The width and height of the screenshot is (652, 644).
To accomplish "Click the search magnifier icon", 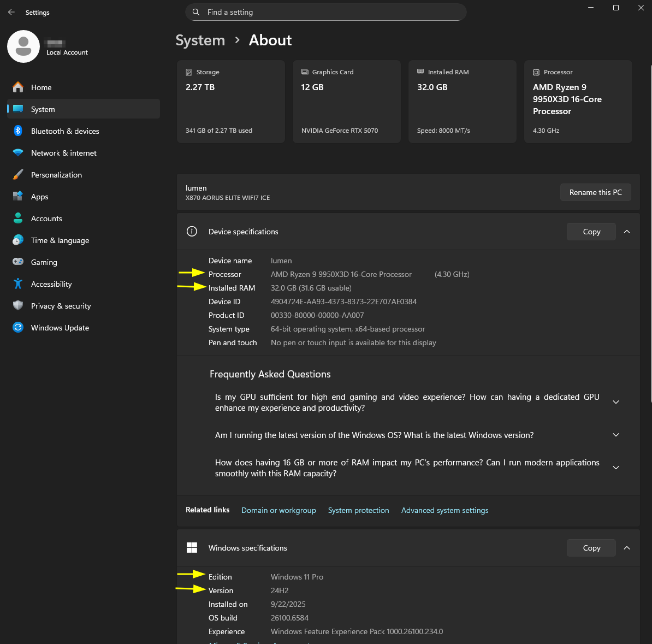I will (196, 12).
